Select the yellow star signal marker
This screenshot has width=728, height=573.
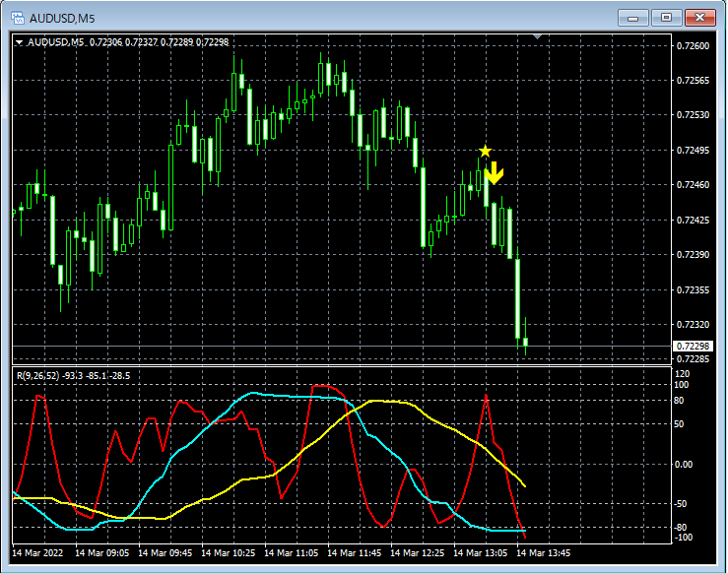click(x=486, y=151)
